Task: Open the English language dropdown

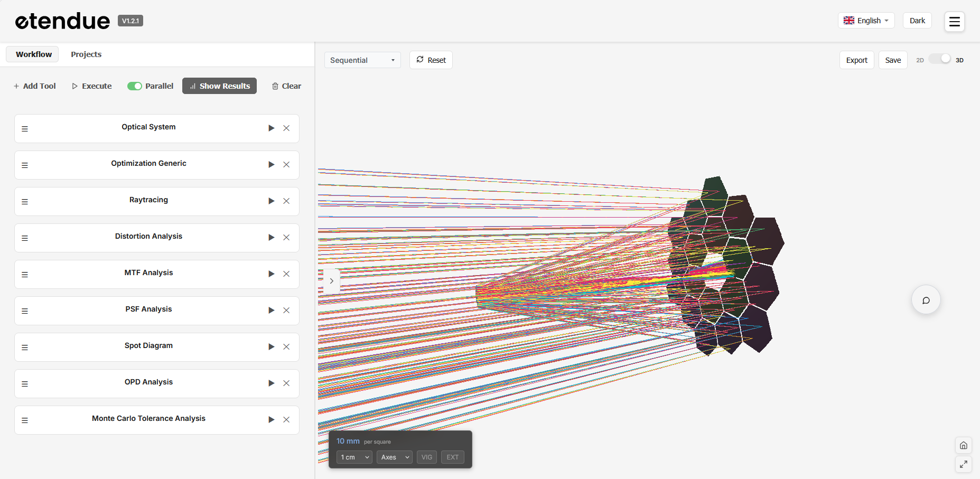Action: click(866, 21)
